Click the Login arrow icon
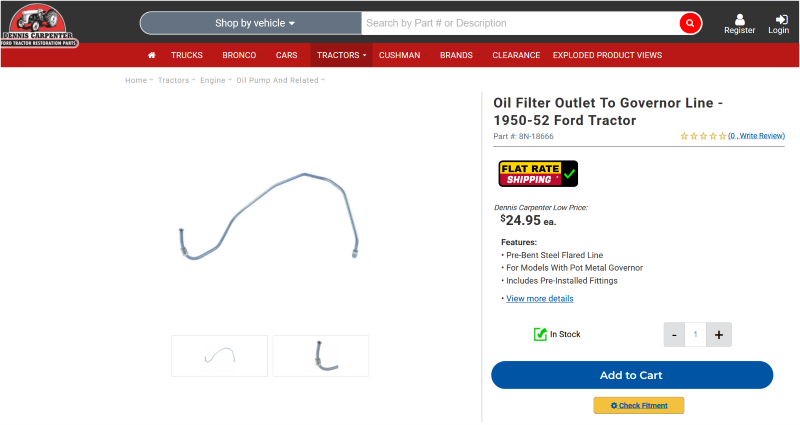 pyautogui.click(x=781, y=19)
